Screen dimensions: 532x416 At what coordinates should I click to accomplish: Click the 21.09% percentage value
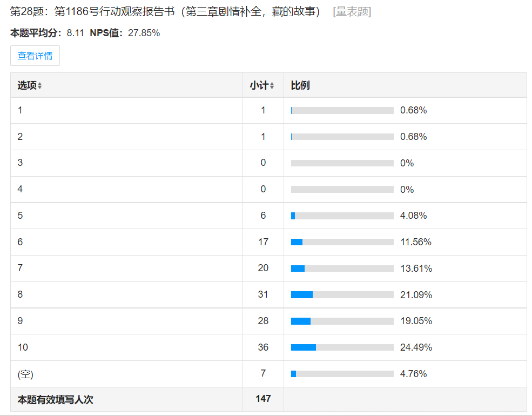click(416, 295)
